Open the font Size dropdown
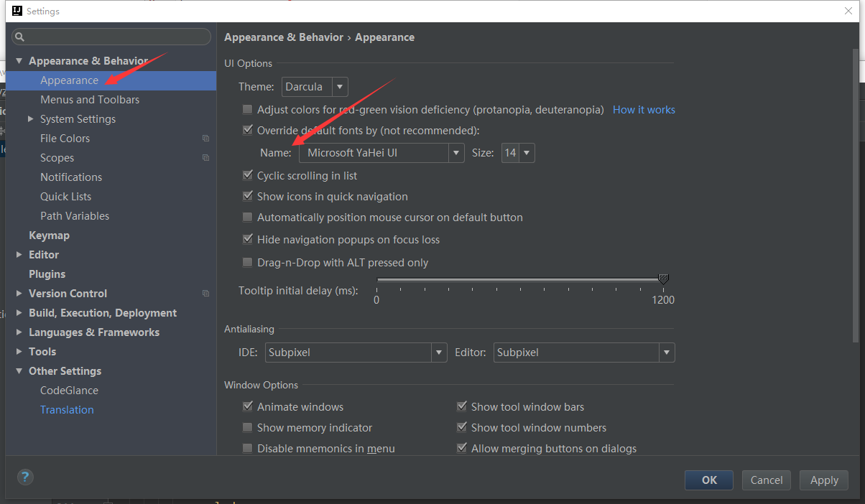Image resolution: width=865 pixels, height=504 pixels. pos(518,153)
